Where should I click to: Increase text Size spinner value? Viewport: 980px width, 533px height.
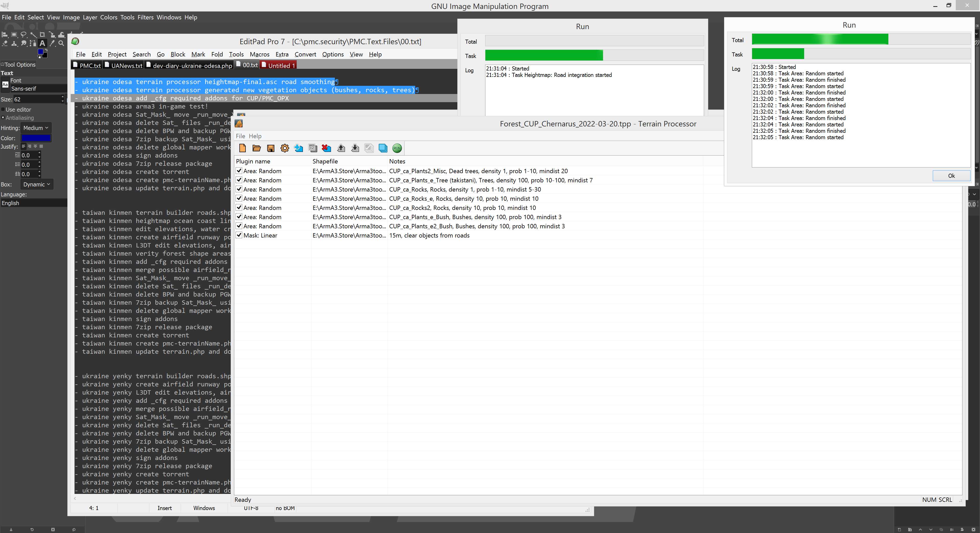pos(63,97)
